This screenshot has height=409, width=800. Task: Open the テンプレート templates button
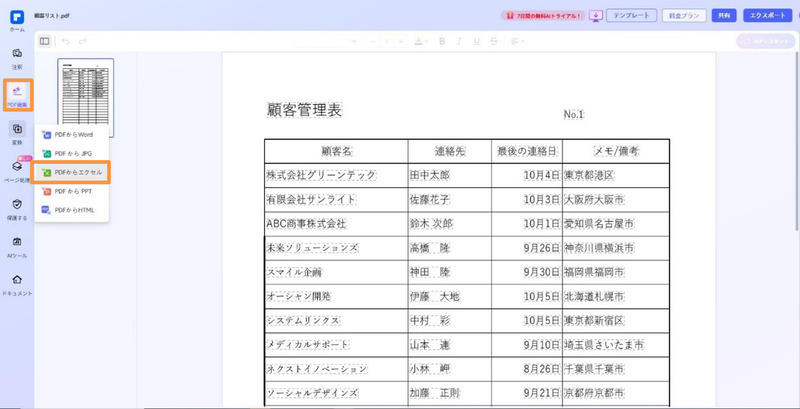[x=632, y=16]
